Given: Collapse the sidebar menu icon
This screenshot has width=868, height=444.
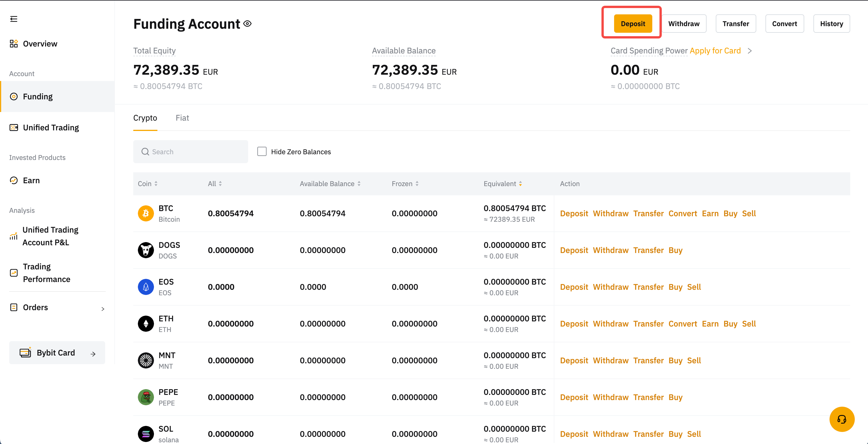Looking at the screenshot, I should click(13, 19).
